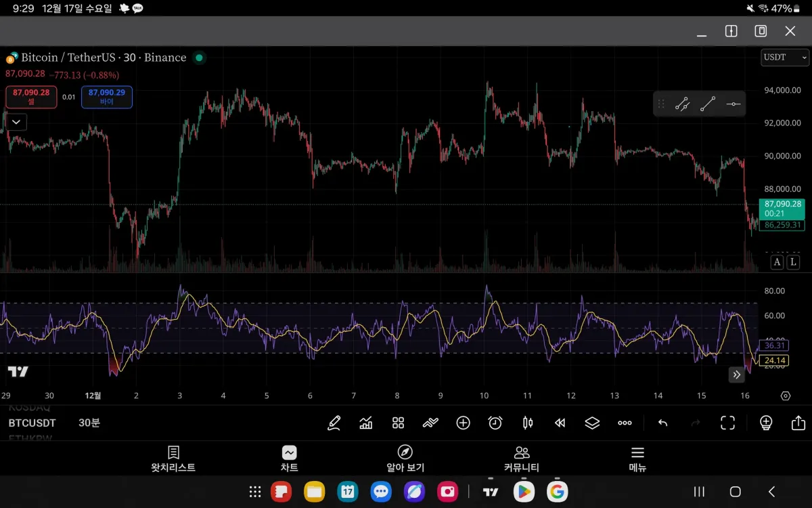Click the scroll-to-latest double arrow button

[737, 375]
